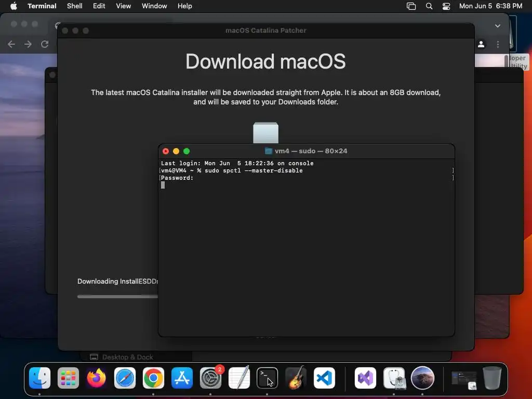532x399 pixels.
Task: Click the folder proxy icon in Terminal title
Action: (x=269, y=151)
